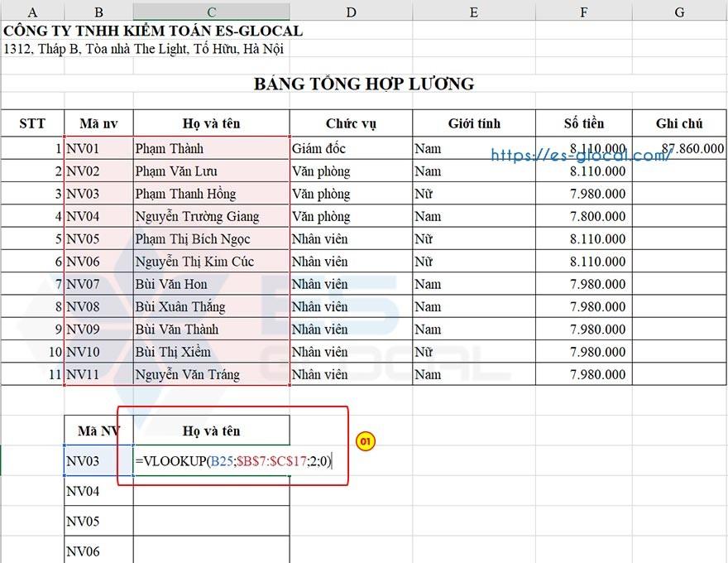The image size is (728, 563).
Task: Click Nữ gender cell in NV03 row
Action: [x=473, y=193]
